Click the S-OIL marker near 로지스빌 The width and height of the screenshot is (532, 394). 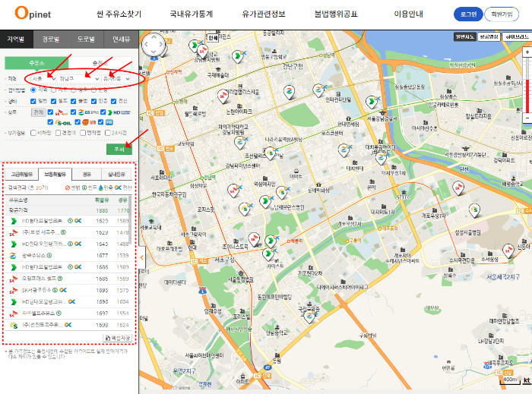[x=245, y=209]
